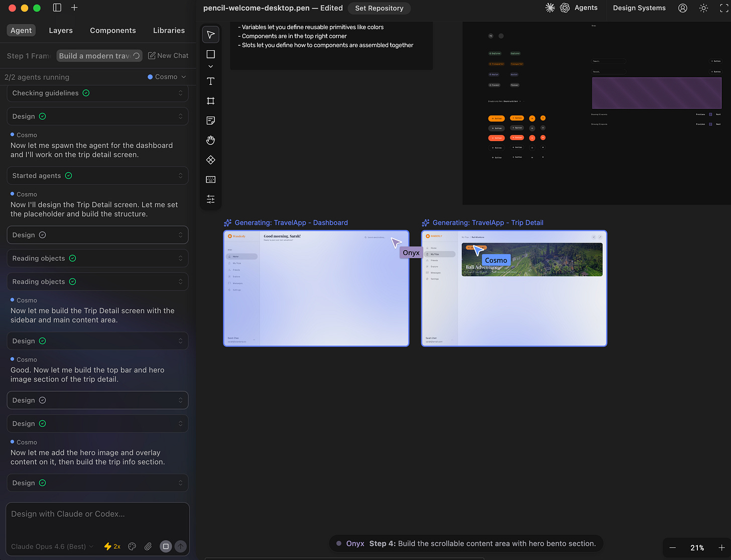This screenshot has width=731, height=560.
Task: Open the shape tool chevron dropdown
Action: pyautogui.click(x=211, y=66)
